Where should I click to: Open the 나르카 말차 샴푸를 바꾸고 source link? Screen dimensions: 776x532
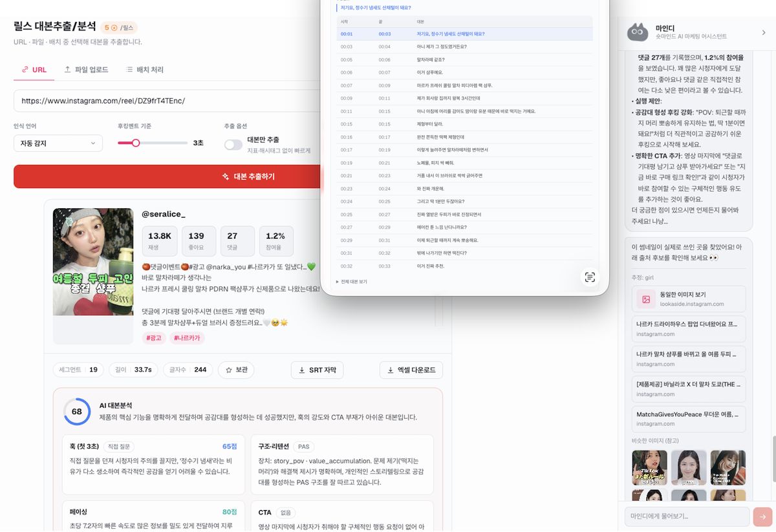point(689,359)
